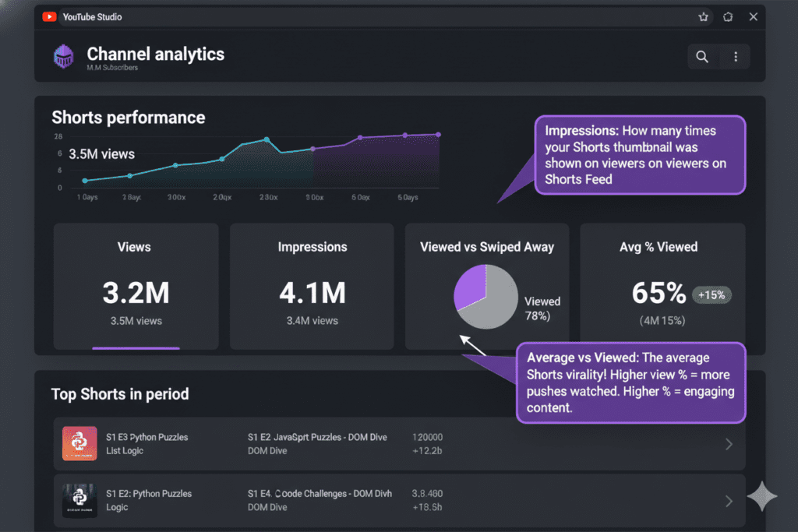This screenshot has height=532, width=798.
Task: Click the +15% change badge
Action: click(711, 294)
